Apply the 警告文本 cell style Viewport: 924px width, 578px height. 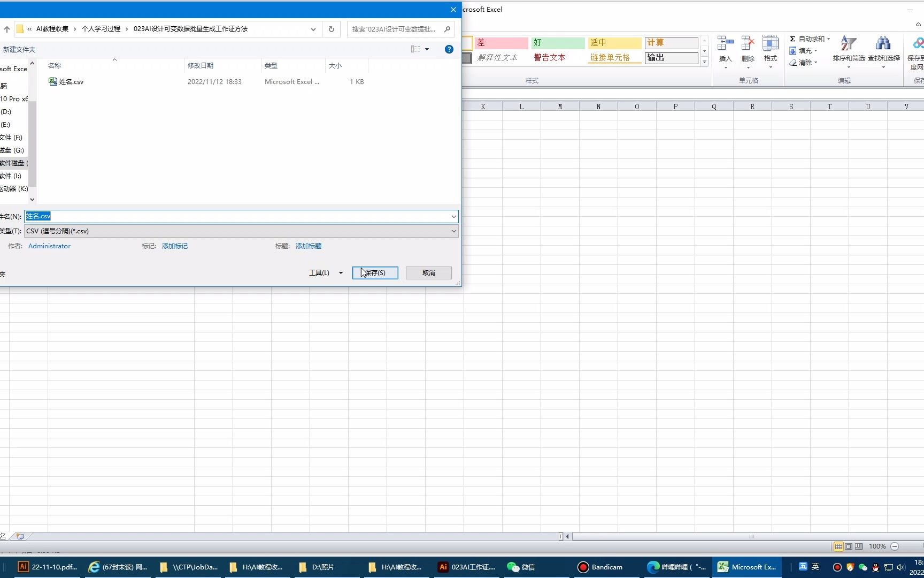[x=558, y=58]
